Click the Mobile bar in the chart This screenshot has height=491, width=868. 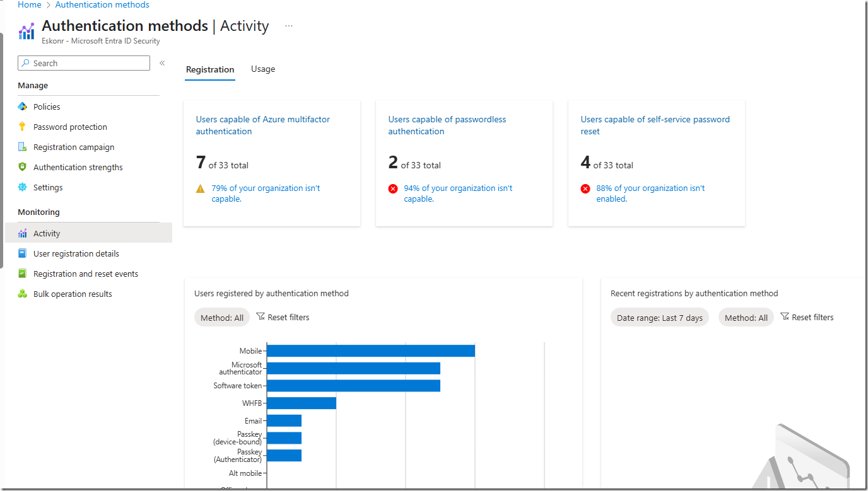point(371,351)
